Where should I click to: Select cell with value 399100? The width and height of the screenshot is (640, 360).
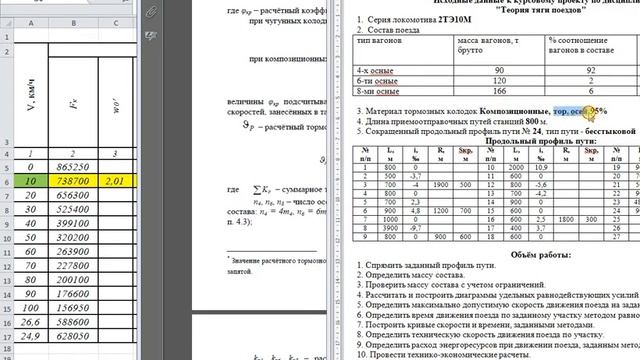tap(73, 224)
